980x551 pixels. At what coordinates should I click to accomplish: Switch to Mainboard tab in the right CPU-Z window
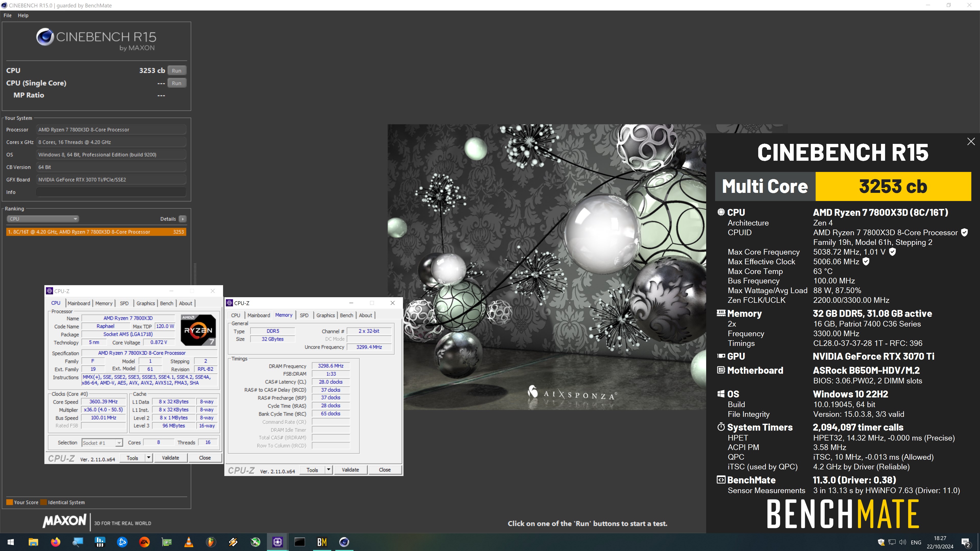(x=259, y=315)
